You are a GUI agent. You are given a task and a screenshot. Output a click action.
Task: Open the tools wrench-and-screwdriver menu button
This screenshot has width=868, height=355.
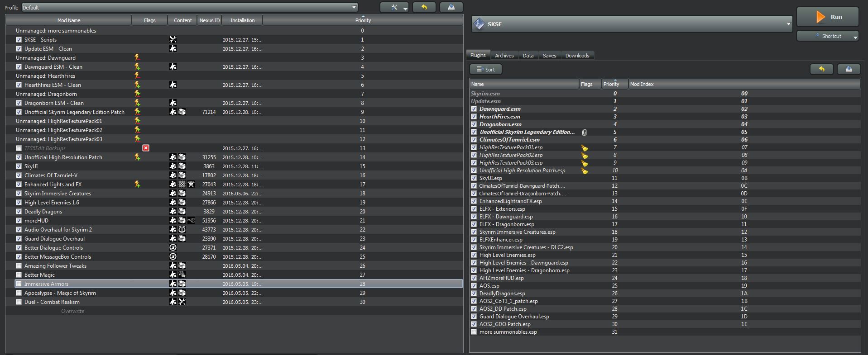pos(394,7)
